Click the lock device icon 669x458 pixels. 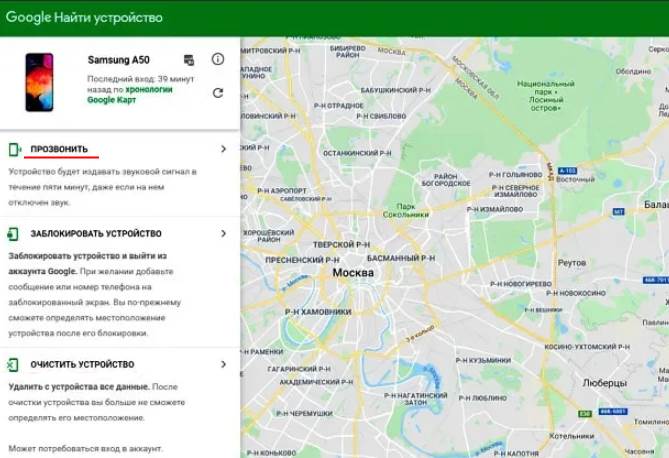click(13, 234)
